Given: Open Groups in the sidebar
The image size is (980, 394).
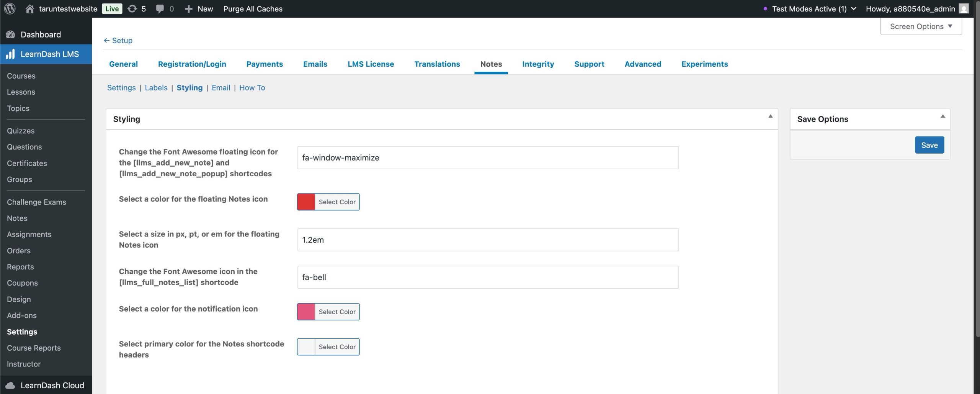Looking at the screenshot, I should click(x=19, y=179).
